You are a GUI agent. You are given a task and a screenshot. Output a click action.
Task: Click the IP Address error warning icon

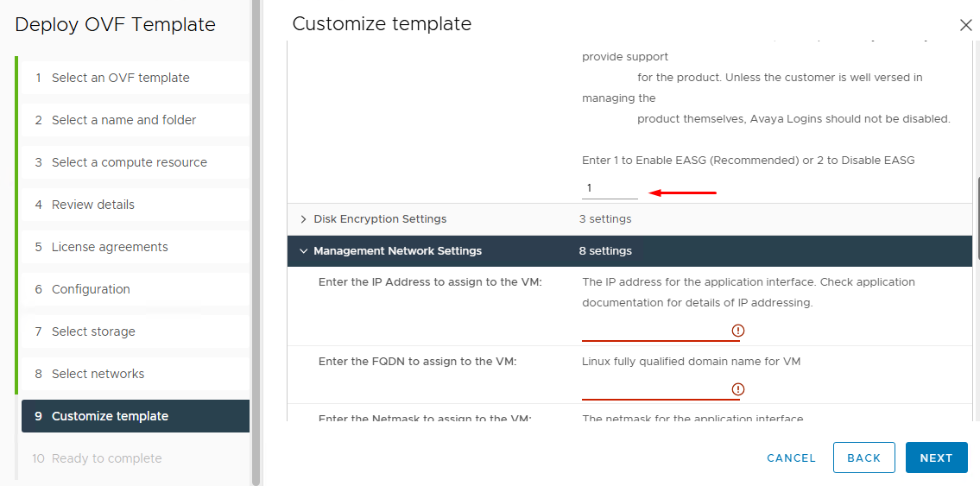tap(737, 331)
